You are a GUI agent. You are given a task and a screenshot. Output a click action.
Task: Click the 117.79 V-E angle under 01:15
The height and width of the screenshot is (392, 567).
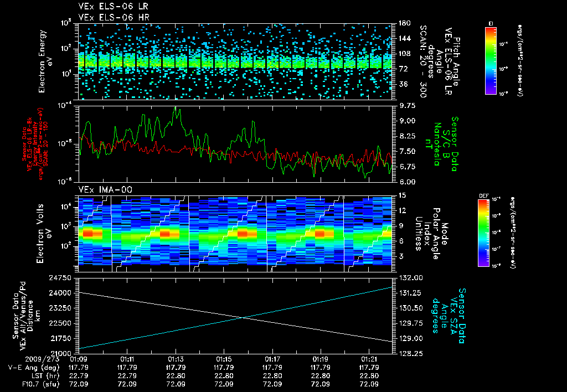(224, 368)
